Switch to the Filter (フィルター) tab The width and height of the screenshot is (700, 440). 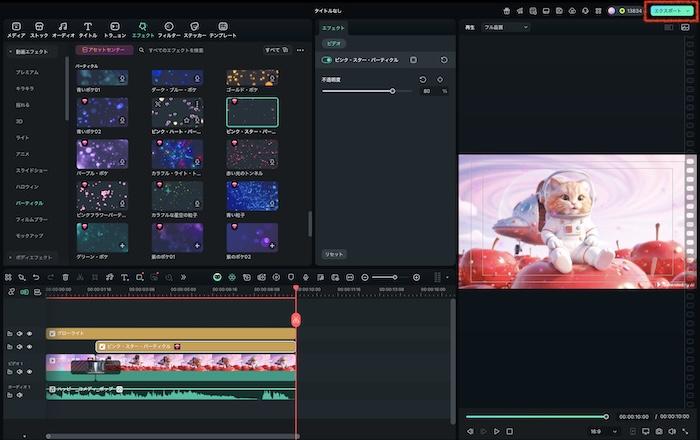pyautogui.click(x=168, y=29)
